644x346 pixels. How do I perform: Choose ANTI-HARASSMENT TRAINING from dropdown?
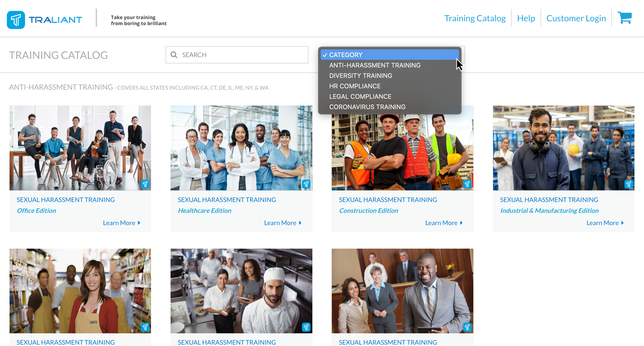(390, 65)
